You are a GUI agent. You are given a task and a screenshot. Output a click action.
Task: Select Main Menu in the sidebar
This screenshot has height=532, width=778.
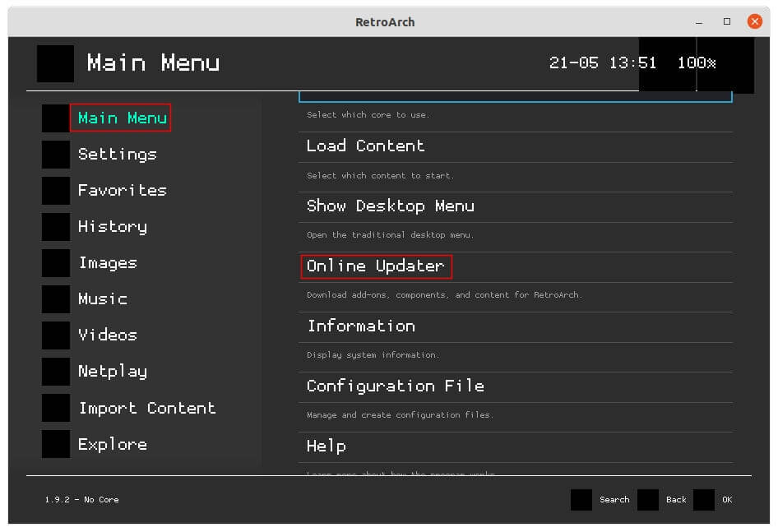(122, 118)
